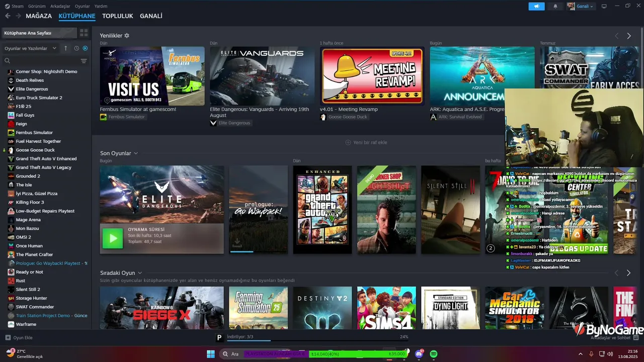Viewport: 644px width, 362px height.
Task: Click Yeni bir raf ekle
Action: (x=366, y=142)
